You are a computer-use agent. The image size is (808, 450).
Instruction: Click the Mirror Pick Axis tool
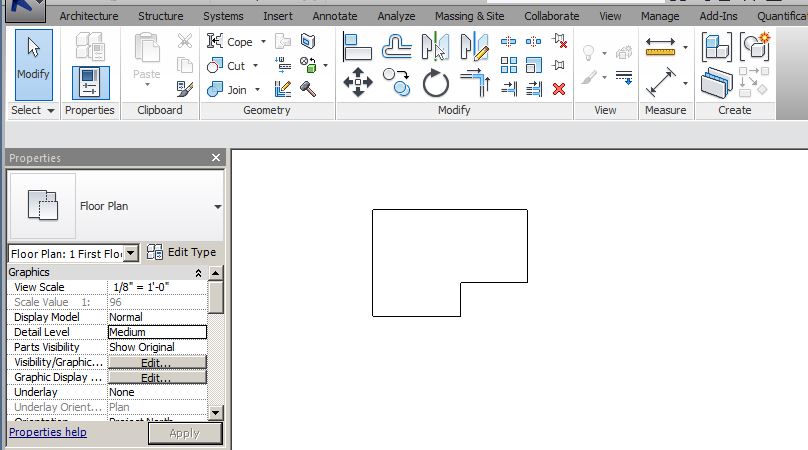436,46
